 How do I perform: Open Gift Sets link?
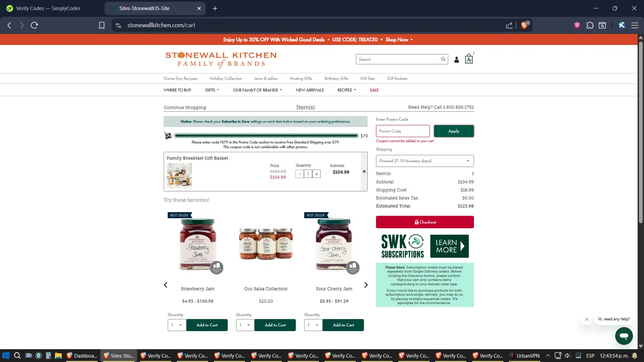pos(368,78)
